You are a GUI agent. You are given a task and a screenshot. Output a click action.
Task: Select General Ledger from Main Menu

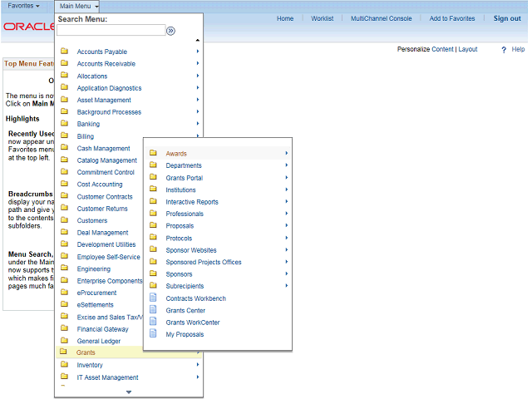click(99, 341)
